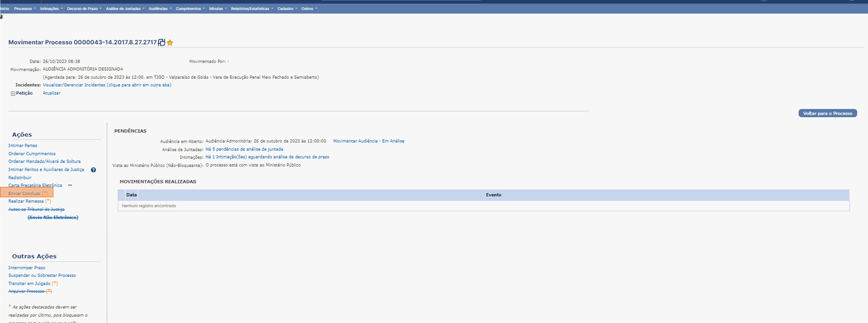This screenshot has width=868, height=323.
Task: Open the Processos dropdown menu
Action: [25, 9]
